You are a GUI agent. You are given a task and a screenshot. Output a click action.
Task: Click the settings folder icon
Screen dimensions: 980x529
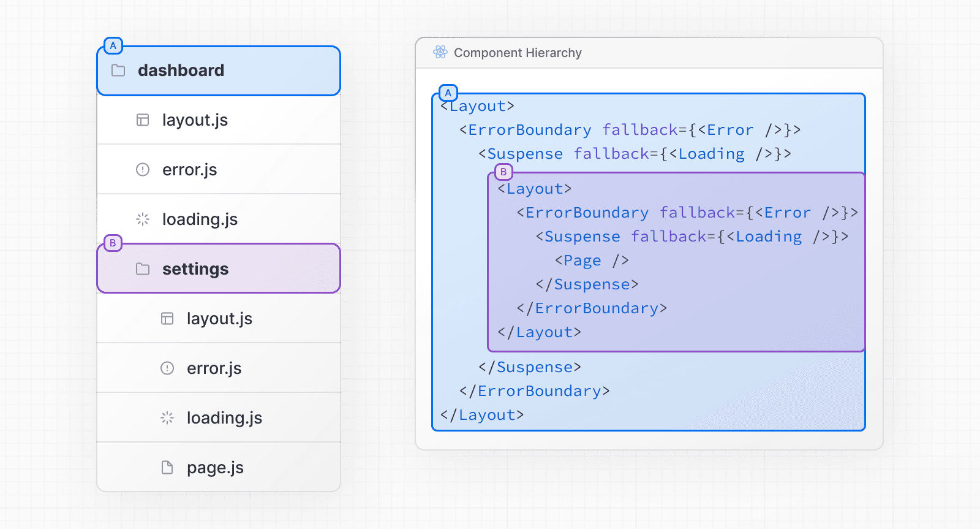(x=143, y=269)
